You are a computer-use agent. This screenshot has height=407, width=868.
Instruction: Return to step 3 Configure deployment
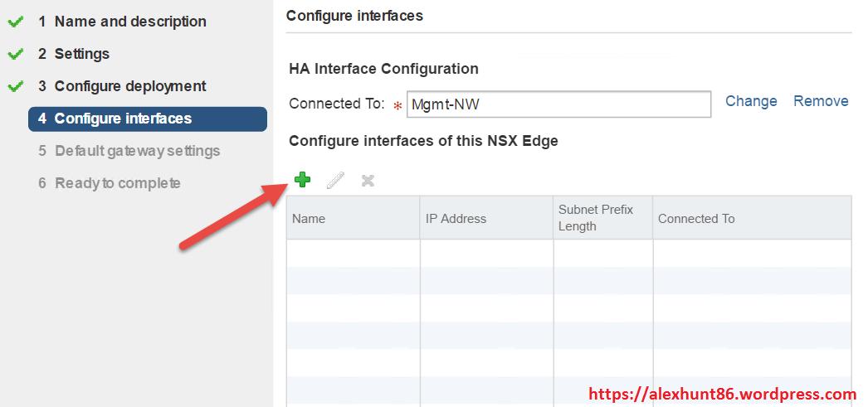coord(130,86)
